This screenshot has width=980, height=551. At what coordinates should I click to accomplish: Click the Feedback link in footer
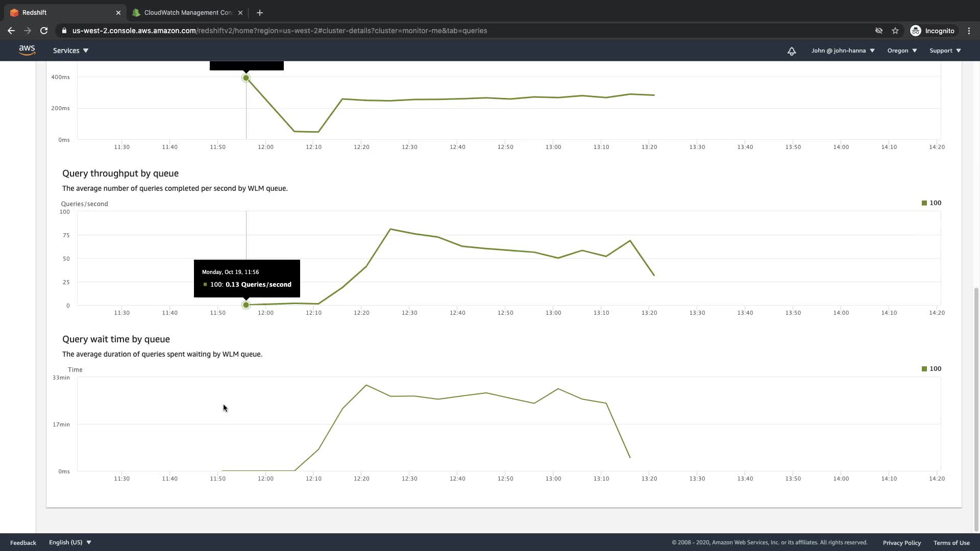click(23, 543)
